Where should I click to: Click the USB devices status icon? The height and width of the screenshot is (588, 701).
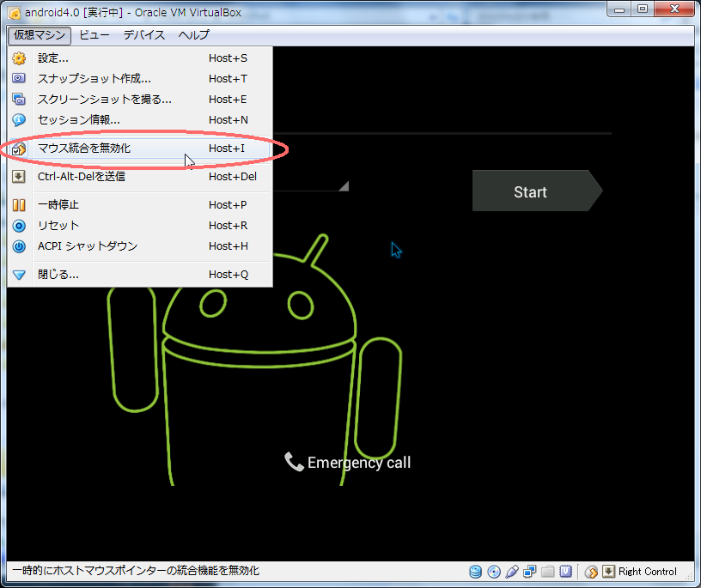512,572
